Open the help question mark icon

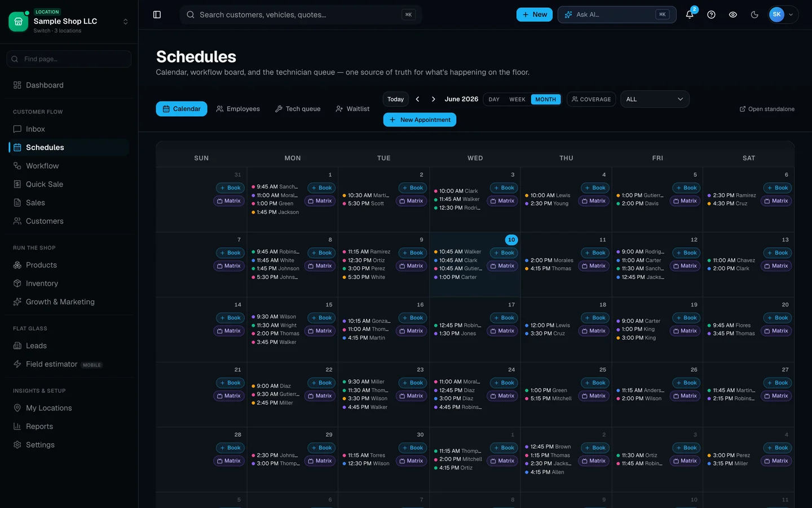[x=711, y=15]
